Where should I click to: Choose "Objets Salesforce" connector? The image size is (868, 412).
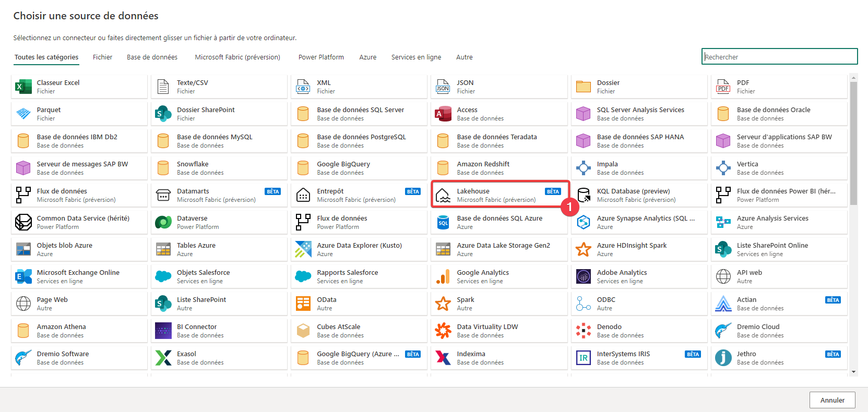tap(219, 276)
